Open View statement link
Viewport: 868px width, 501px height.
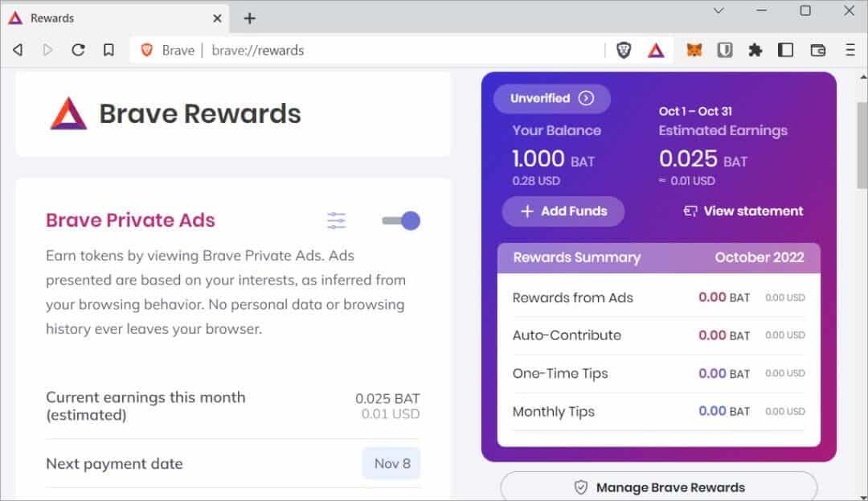coord(743,211)
